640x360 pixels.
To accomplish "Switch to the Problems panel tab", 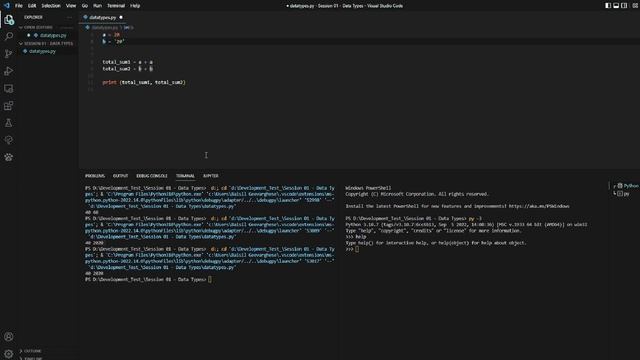I will [95, 176].
